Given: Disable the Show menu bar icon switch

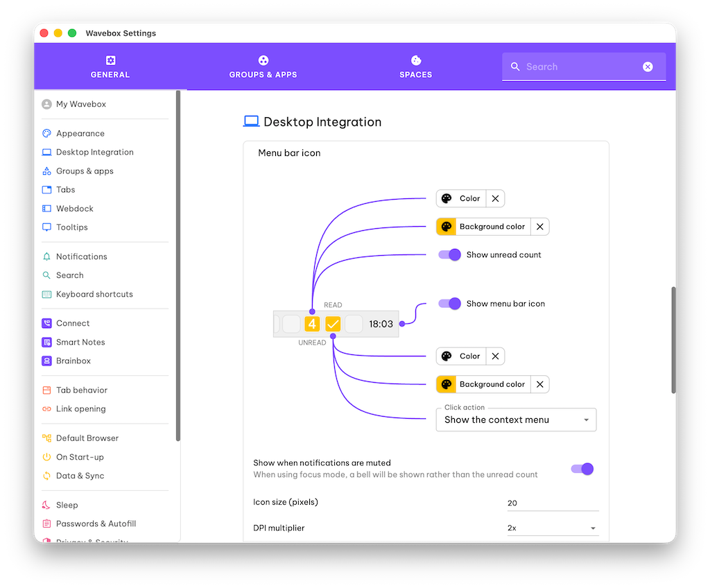Looking at the screenshot, I should tap(450, 304).
